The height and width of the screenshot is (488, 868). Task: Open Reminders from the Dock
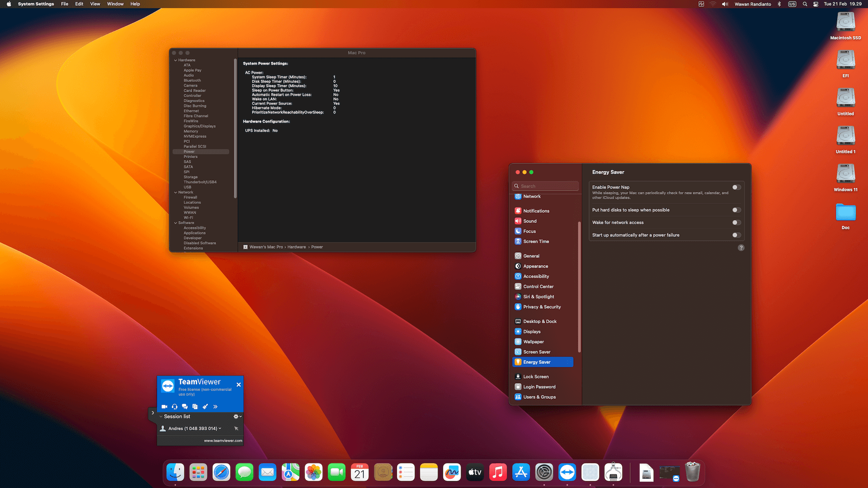coord(406,473)
